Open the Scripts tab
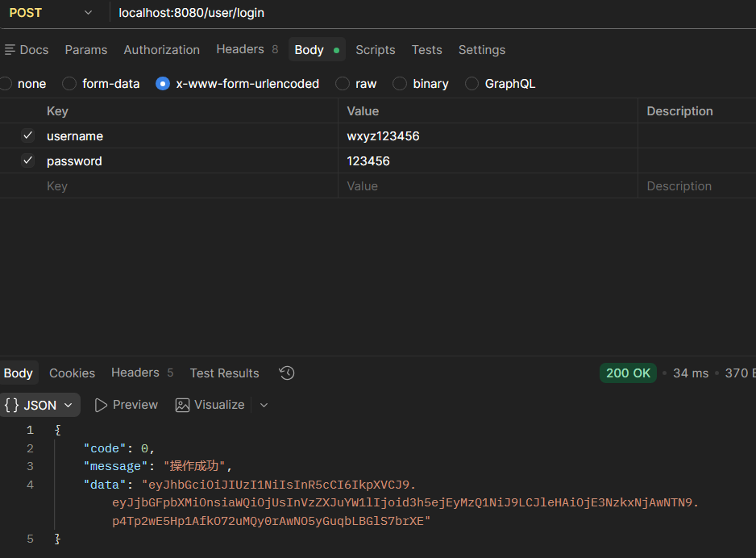The image size is (756, 558). 375,50
